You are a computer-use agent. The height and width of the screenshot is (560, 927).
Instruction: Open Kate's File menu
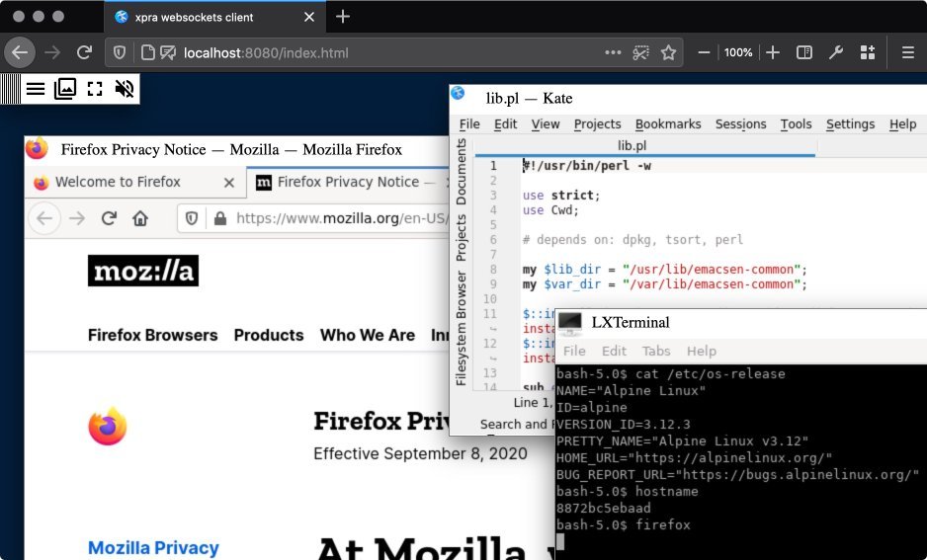(x=469, y=124)
